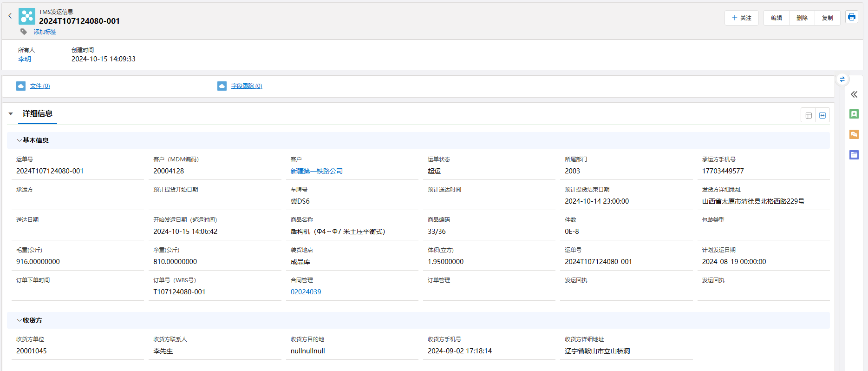Click the TMS发运信息 teal module icon
This screenshot has height=371, width=868.
(x=27, y=16)
